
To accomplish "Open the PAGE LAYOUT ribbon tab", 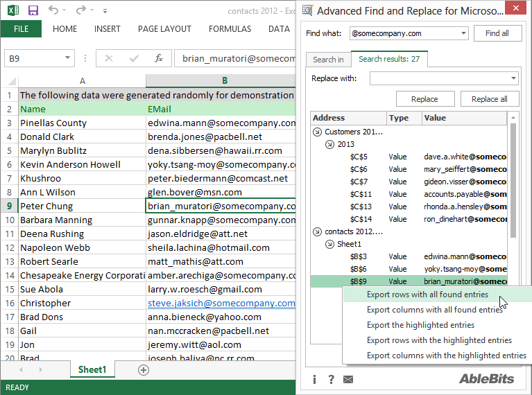I will pos(164,29).
